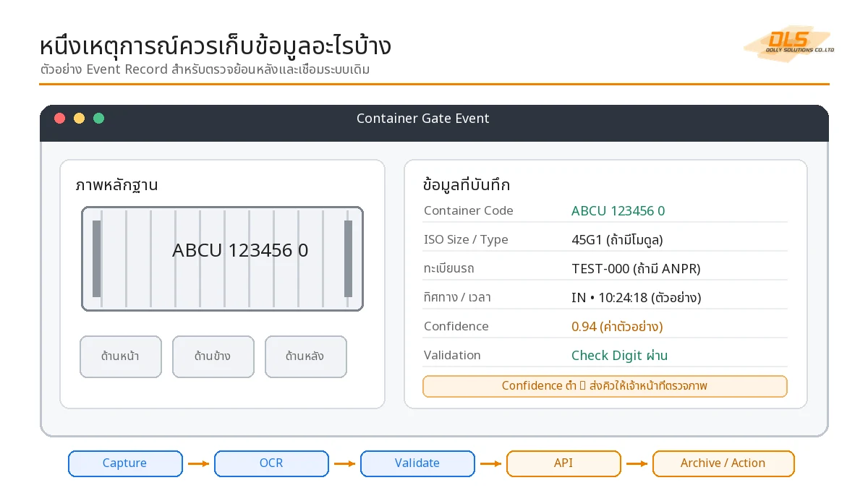
Task: Click the OCR pipeline step
Action: click(x=271, y=463)
